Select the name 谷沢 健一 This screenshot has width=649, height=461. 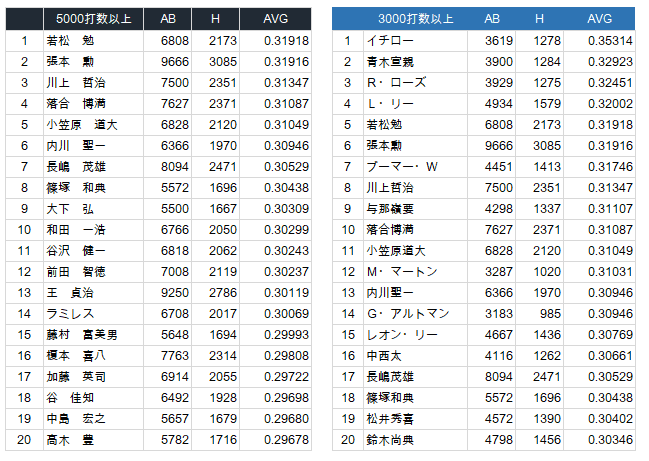[x=76, y=251]
